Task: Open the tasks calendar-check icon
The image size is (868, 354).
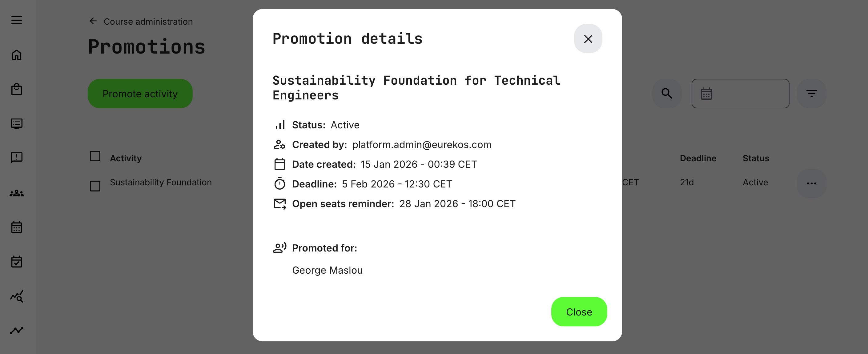Action: [x=16, y=262]
